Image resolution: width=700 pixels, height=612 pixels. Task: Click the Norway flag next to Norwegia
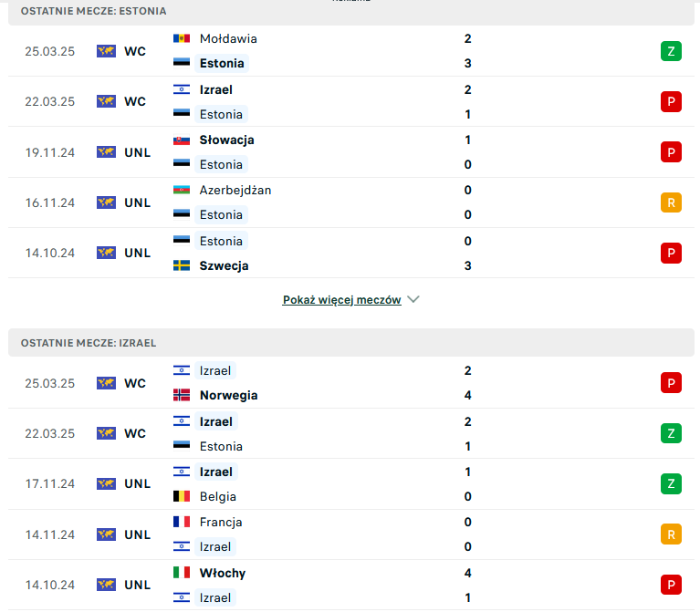[x=182, y=395]
